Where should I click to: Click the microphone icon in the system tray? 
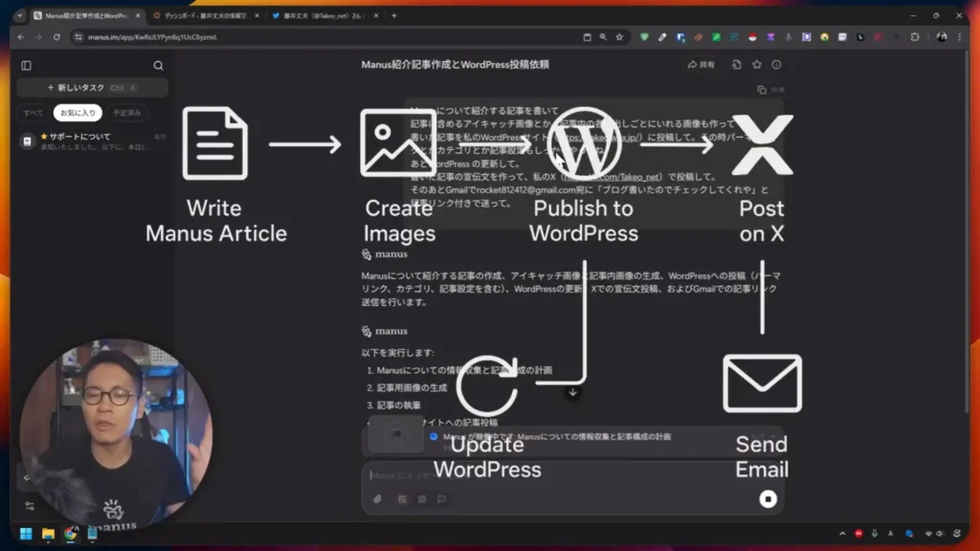click(x=875, y=534)
